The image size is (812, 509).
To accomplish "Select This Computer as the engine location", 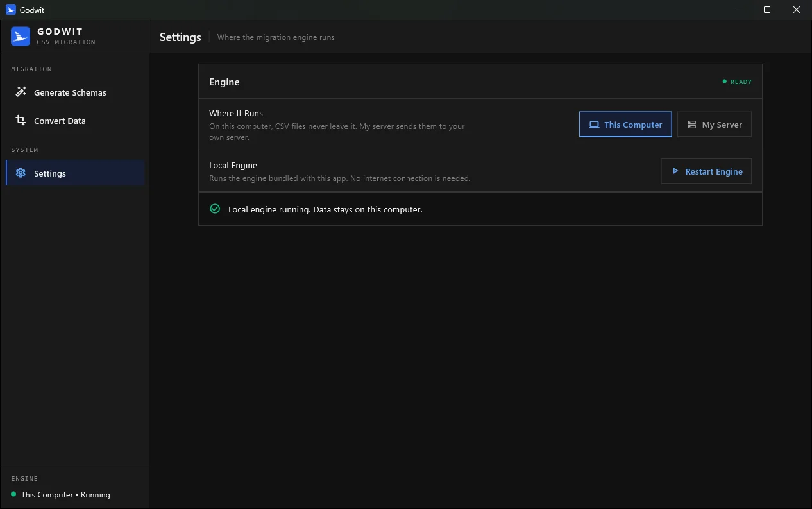I will point(625,125).
